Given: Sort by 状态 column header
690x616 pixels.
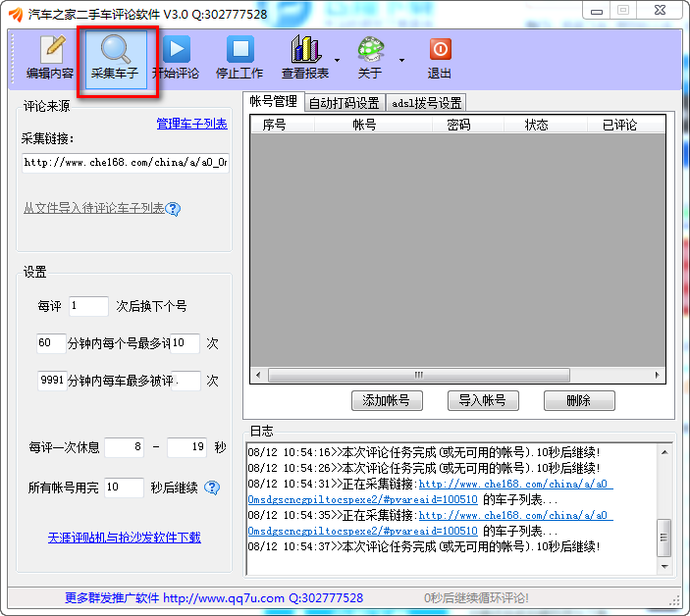Looking at the screenshot, I should click(x=546, y=125).
